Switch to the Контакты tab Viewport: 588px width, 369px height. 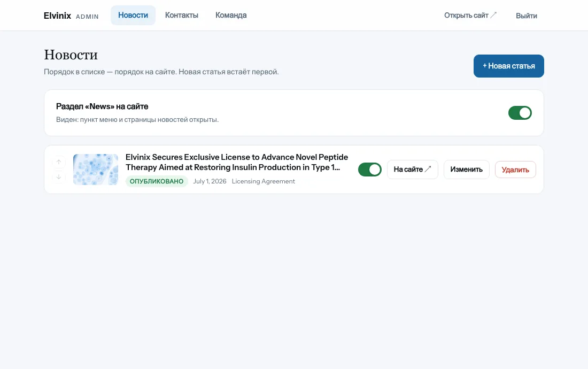(x=182, y=16)
